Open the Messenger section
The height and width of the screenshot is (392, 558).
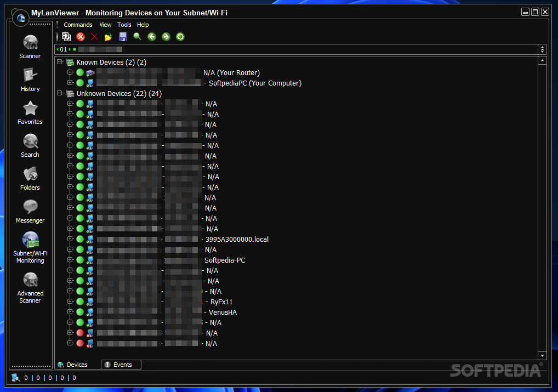click(30, 212)
